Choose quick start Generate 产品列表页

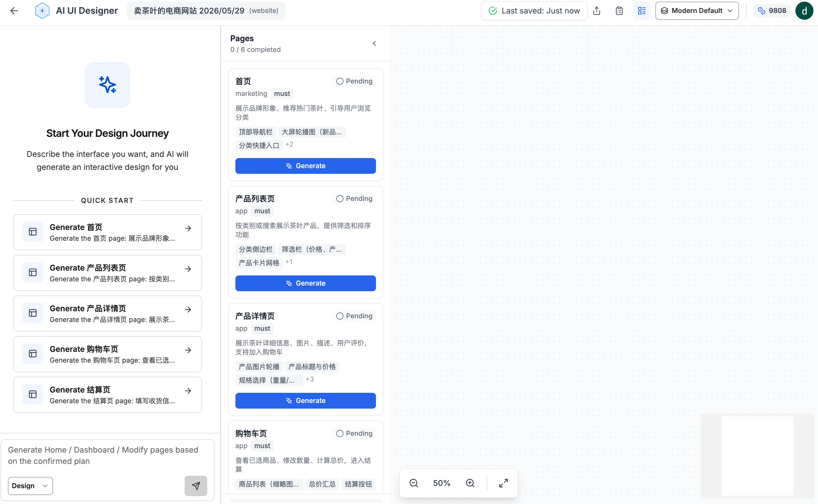107,273
